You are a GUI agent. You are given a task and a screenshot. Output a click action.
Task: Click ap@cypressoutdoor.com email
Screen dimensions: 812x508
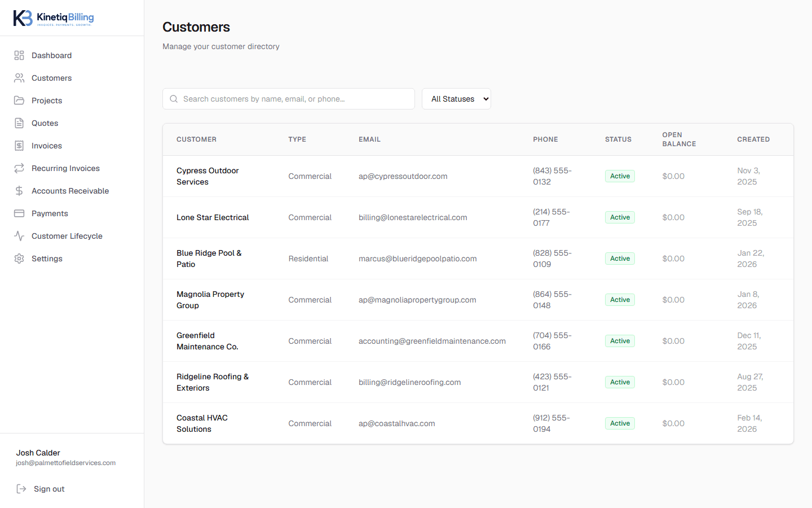403,176
